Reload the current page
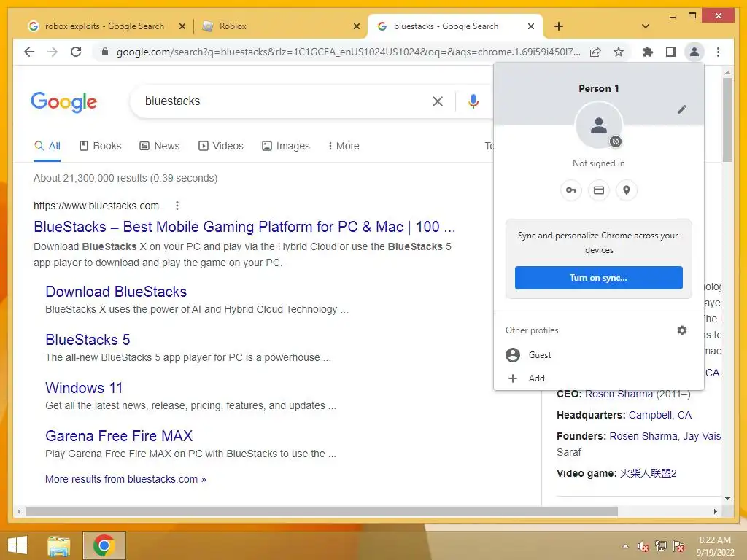The height and width of the screenshot is (560, 747). (x=76, y=52)
